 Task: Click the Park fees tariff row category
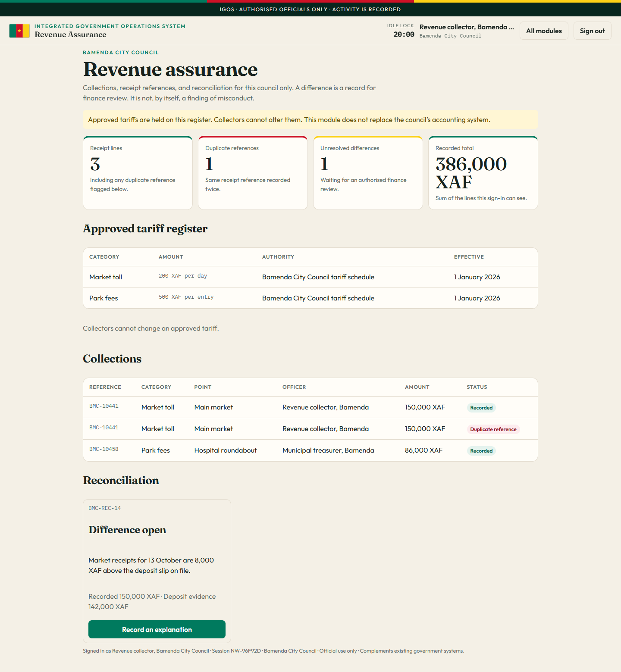click(x=103, y=298)
